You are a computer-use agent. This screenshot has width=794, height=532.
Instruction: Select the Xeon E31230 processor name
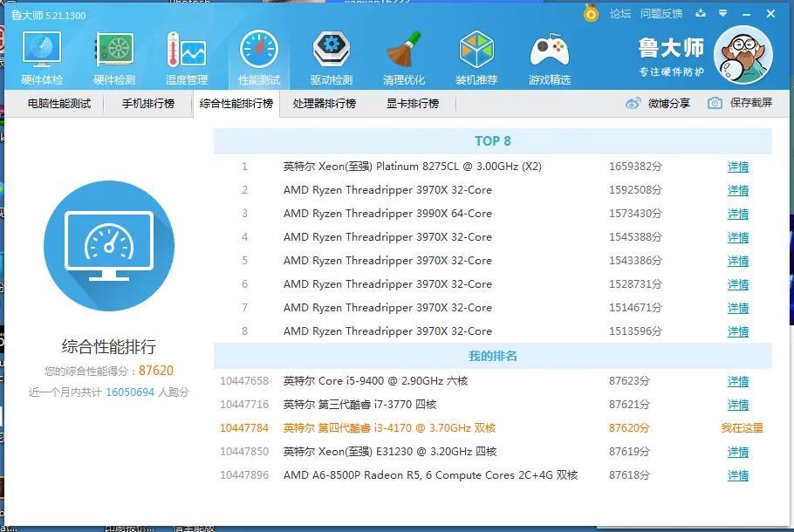(390, 452)
